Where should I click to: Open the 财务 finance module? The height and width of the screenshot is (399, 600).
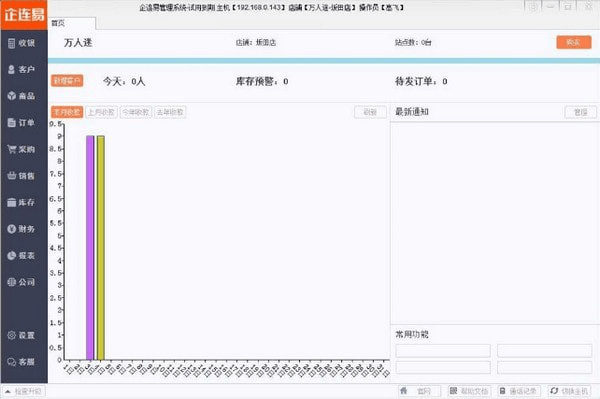coord(22,229)
